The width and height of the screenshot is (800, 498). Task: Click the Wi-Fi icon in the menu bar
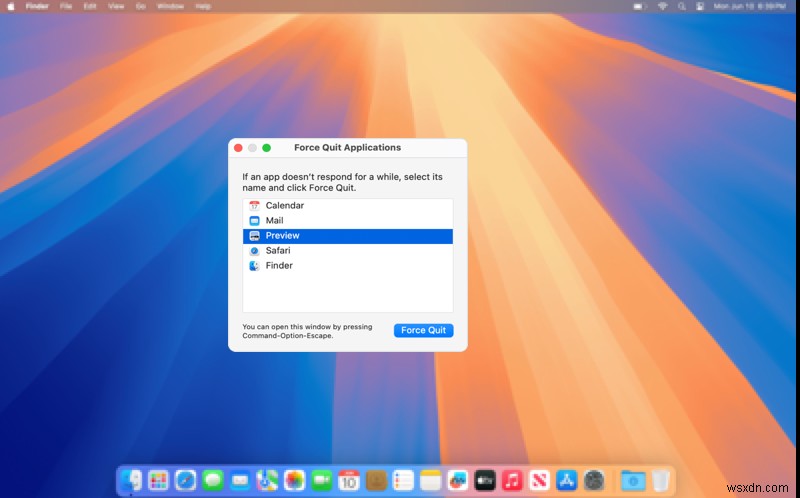tap(663, 7)
